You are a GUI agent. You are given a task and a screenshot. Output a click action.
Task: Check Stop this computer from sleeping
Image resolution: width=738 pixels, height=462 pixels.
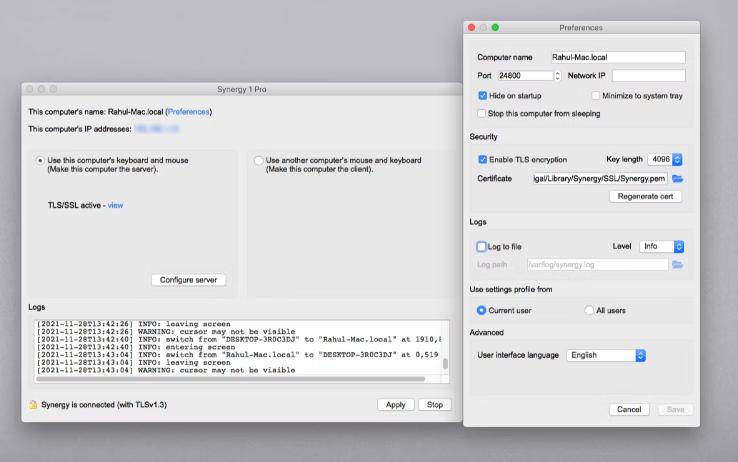481,113
